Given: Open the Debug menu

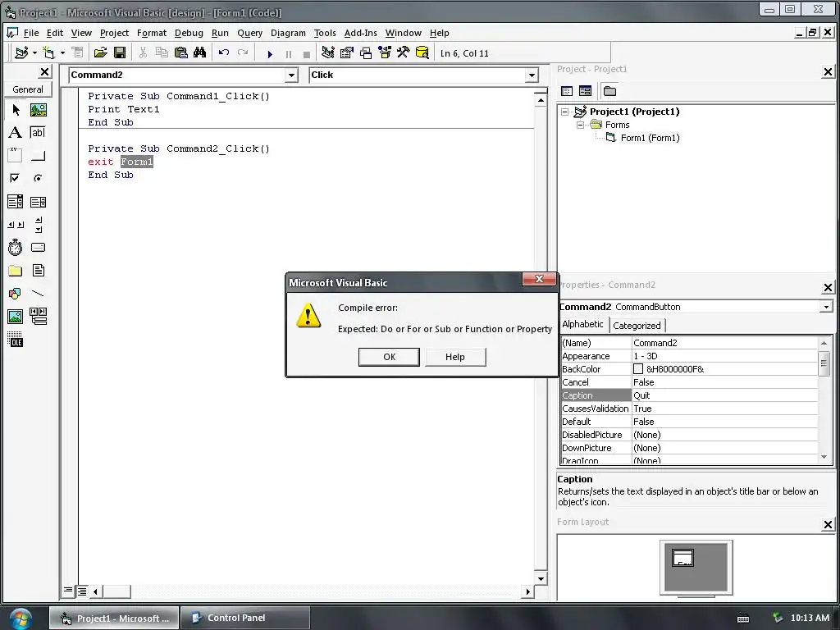Looking at the screenshot, I should point(189,33).
